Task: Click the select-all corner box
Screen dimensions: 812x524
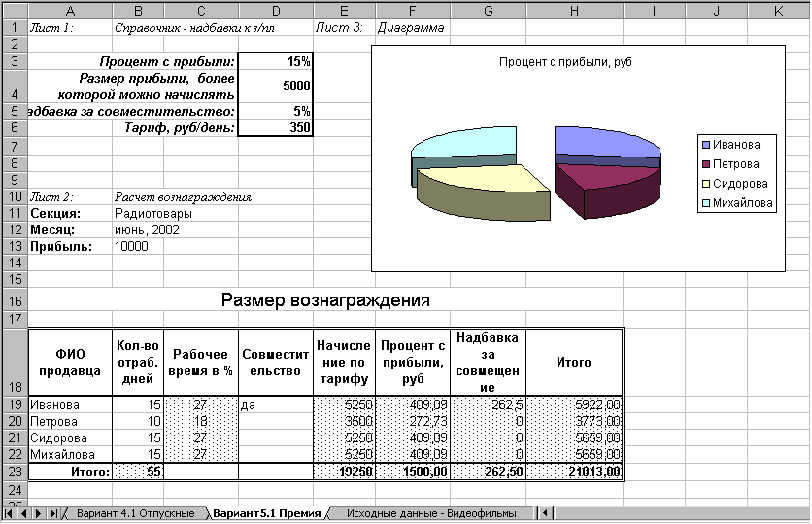Action: pyautogui.click(x=15, y=11)
